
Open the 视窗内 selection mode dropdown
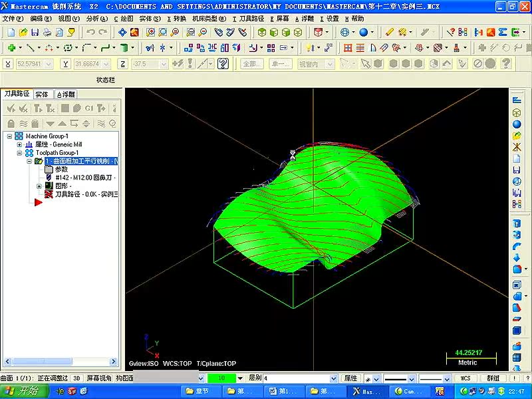330,64
